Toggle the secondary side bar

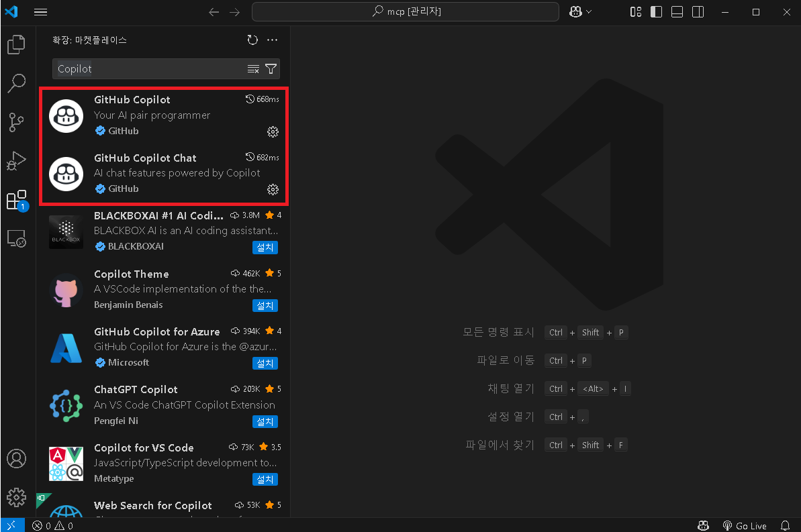click(698, 12)
